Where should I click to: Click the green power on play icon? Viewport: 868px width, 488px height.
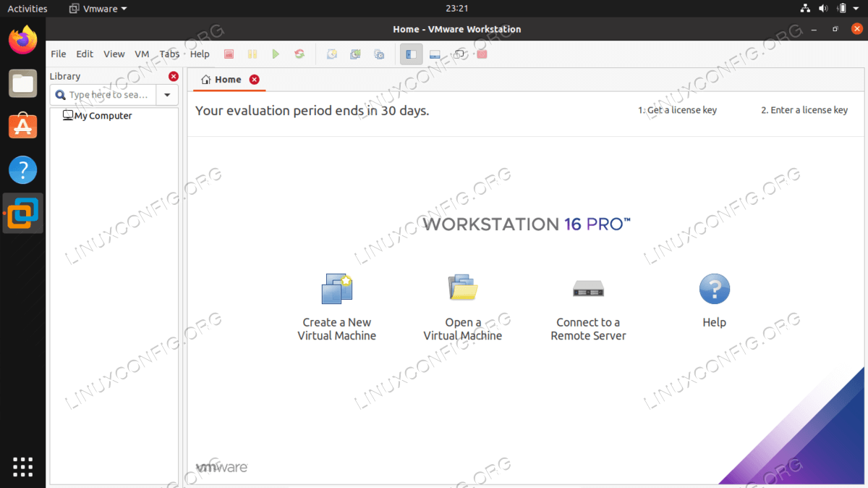coord(276,54)
